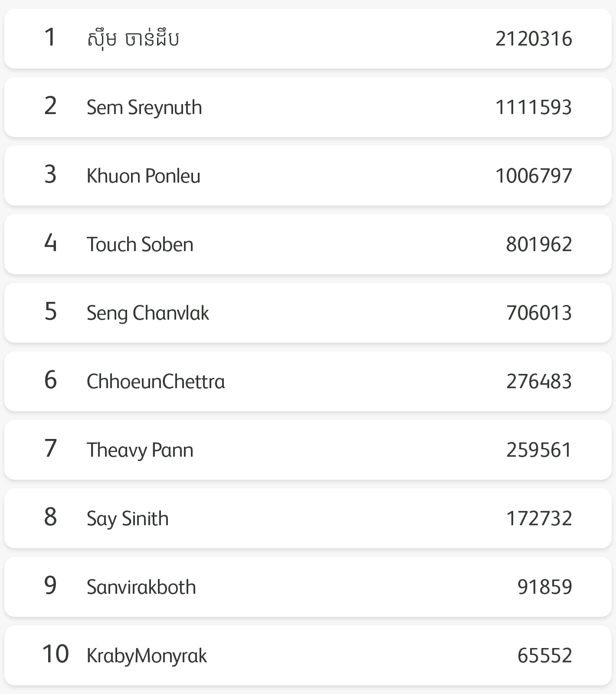Open the Theavy Pann entry
This screenshot has width=616, height=694.
[308, 450]
